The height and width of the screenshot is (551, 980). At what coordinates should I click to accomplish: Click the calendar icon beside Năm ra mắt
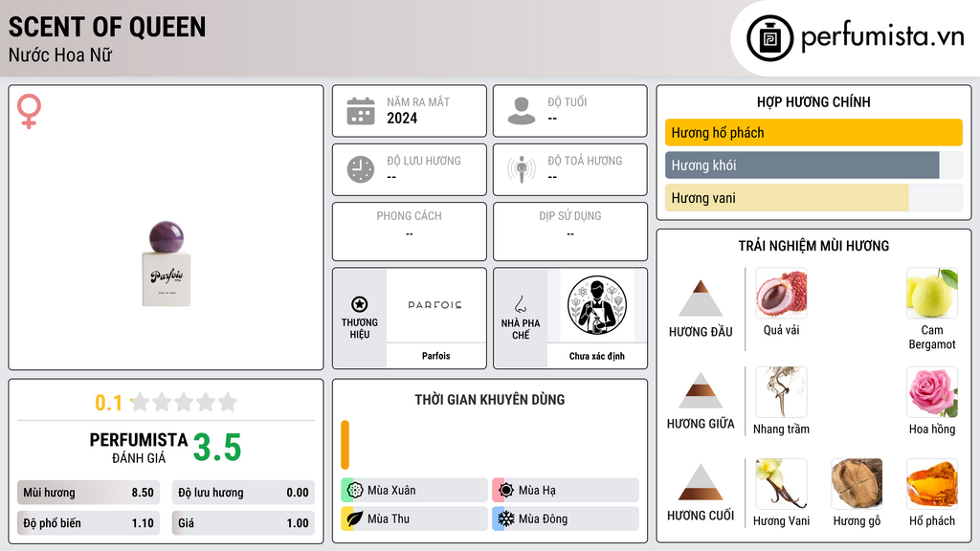tap(361, 111)
